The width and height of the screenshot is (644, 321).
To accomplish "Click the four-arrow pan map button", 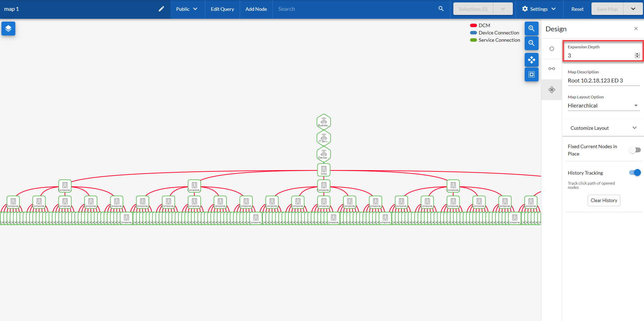I will click(x=531, y=60).
